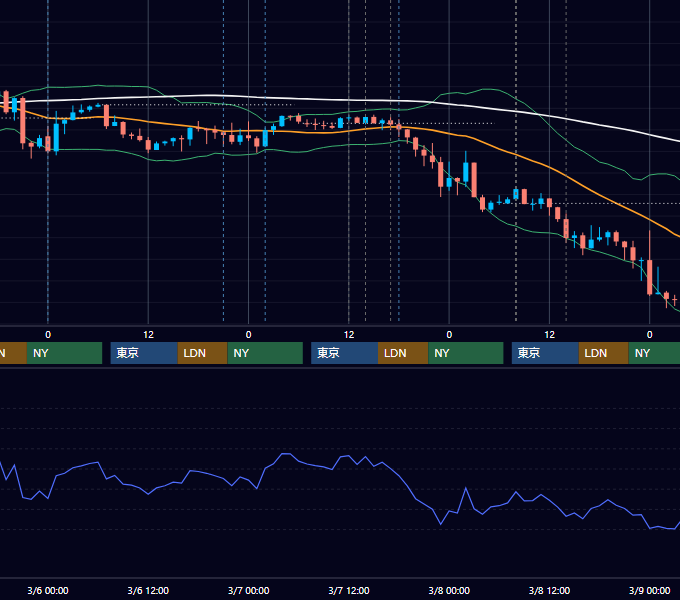Click the 3/8 12:00 date label
680x600 pixels.
(x=549, y=590)
